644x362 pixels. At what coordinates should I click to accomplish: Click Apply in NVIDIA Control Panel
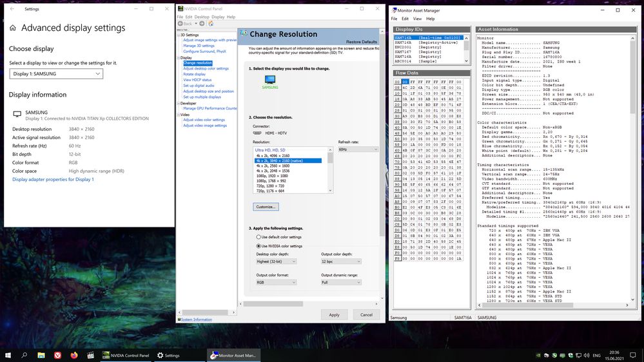335,315
